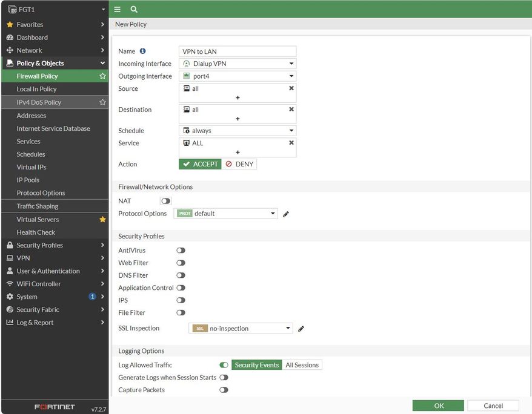Enable Generate Logs when Session Starts
The width and height of the screenshot is (532, 414).
[x=224, y=378]
